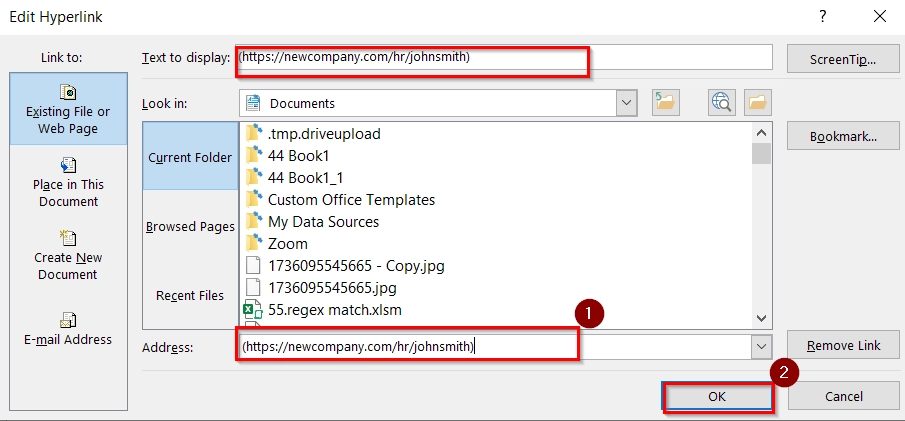
Task: Switch to Current Folder view
Action: point(190,157)
